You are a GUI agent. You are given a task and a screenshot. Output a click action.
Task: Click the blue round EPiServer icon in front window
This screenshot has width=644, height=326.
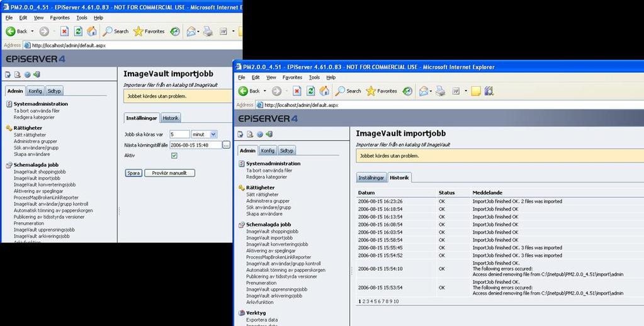[259, 134]
